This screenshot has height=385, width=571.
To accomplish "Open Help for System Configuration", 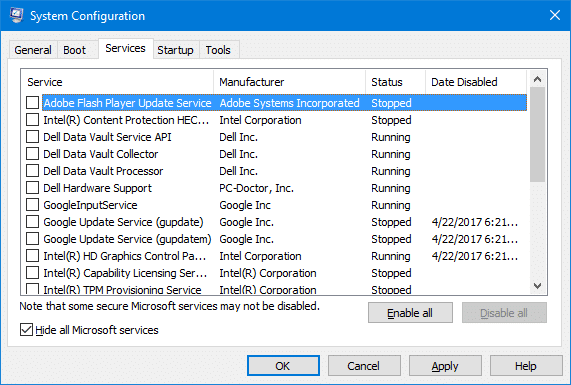I will coord(526,366).
